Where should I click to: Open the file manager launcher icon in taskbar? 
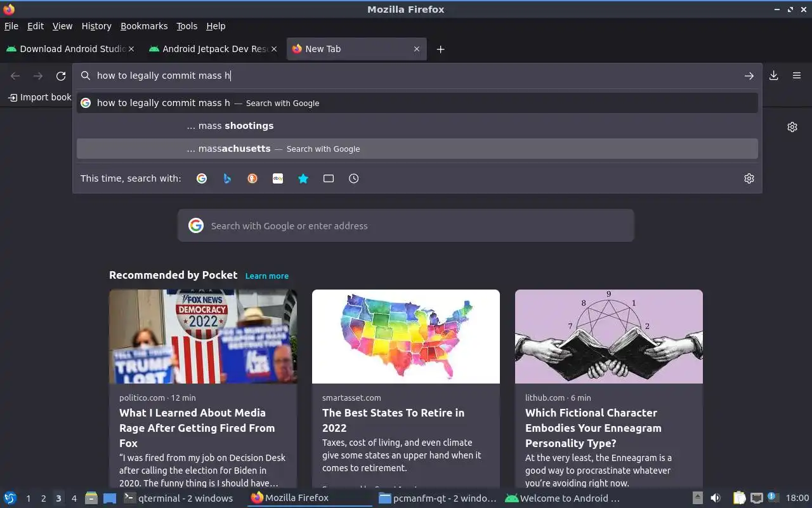click(x=91, y=498)
